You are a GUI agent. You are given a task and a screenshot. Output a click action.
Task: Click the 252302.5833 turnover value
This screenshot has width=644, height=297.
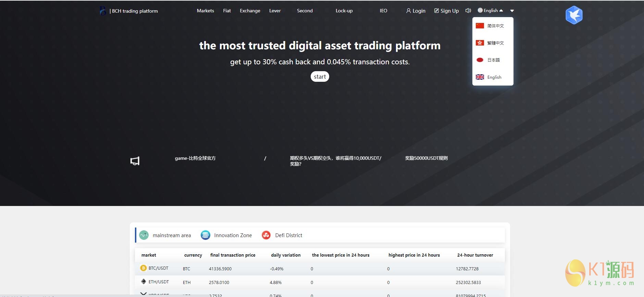(468, 283)
